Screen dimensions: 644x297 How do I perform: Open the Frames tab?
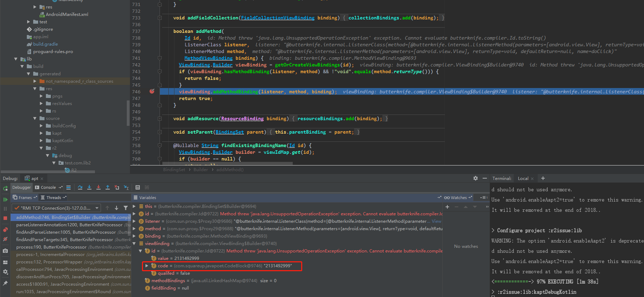pyautogui.click(x=25, y=198)
